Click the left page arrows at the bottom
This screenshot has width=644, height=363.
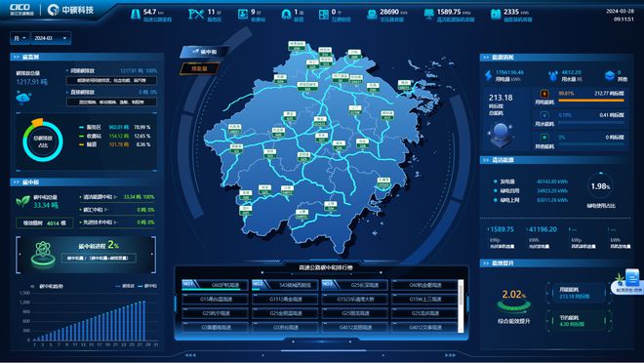(189, 355)
